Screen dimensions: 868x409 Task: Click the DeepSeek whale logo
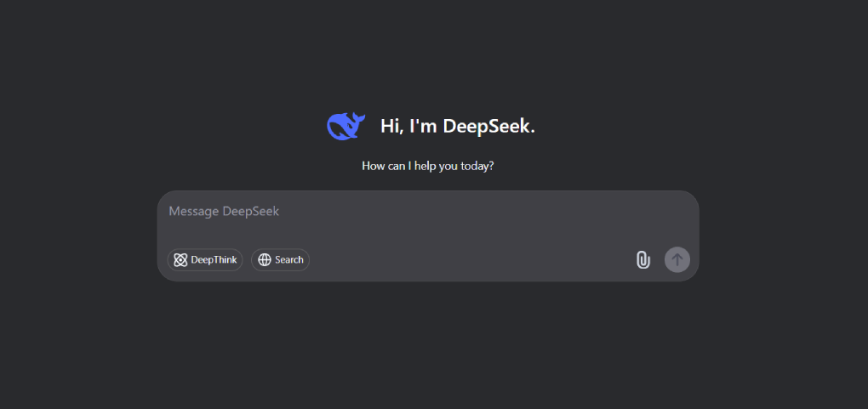[x=346, y=126]
